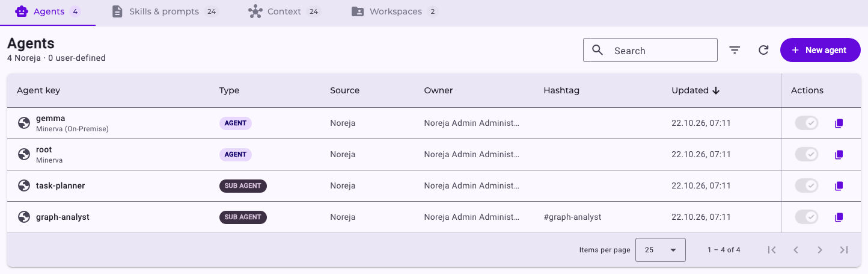Create a New agent
Viewport: 868px width, 274px height.
(x=820, y=50)
